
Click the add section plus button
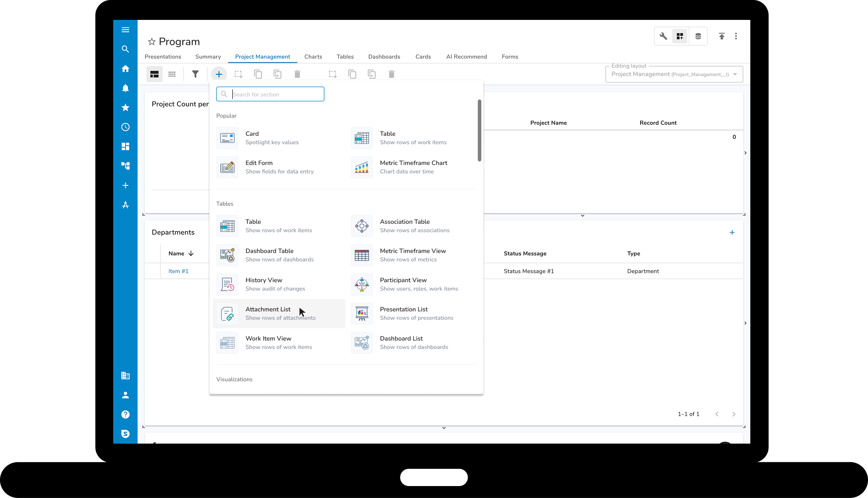click(x=219, y=74)
